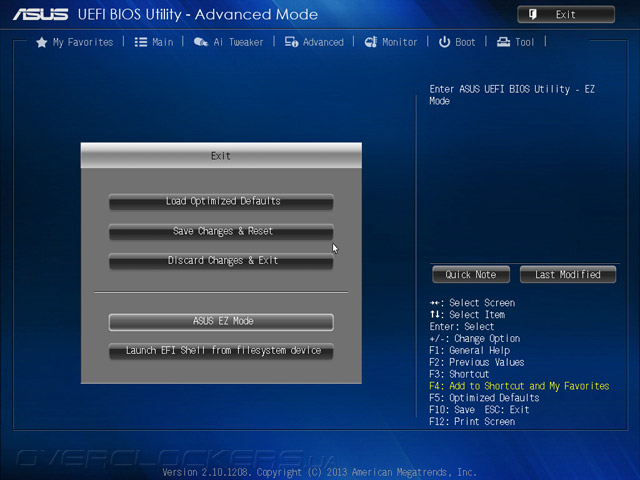Click the 'UEFI BIOS Utility - Advanced Mode' title
Viewport: 640px width, 480px height.
click(198, 15)
